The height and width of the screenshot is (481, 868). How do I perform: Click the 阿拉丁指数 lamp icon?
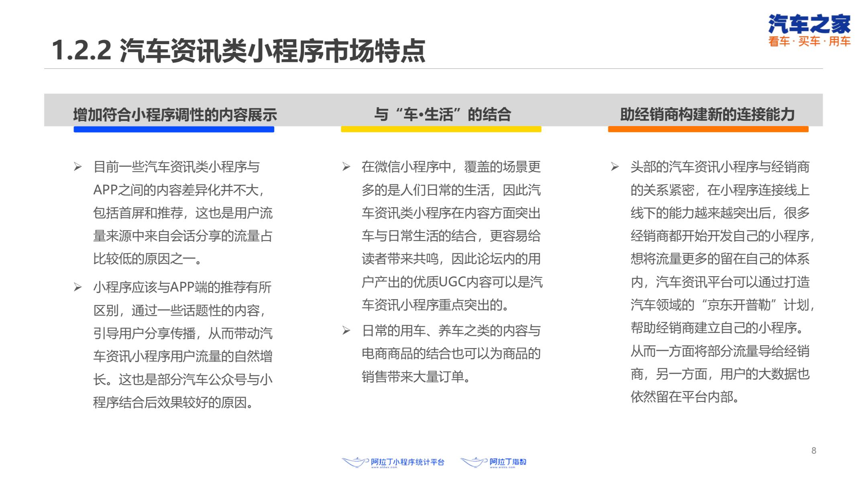point(474,462)
